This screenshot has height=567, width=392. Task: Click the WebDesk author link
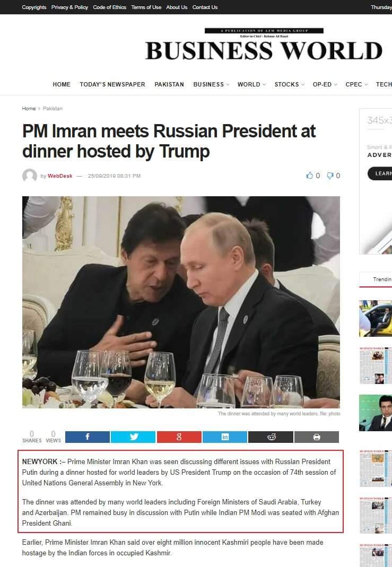point(60,176)
